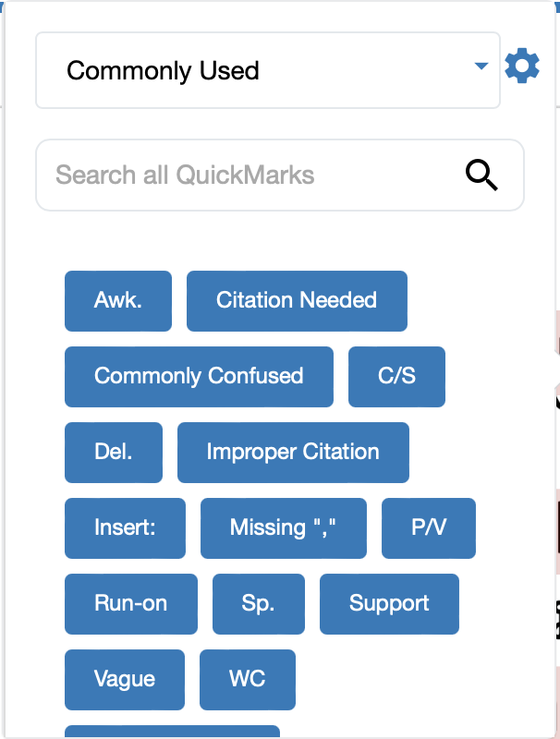Click the Del. QuickMark
Viewport: 560px width, 739px height.
tap(114, 452)
